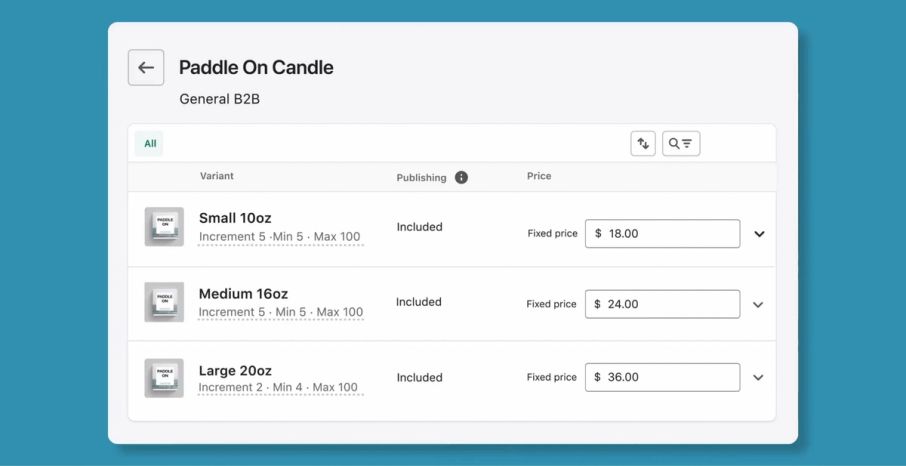Click the Price column header
This screenshot has height=466, width=906.
[539, 176]
